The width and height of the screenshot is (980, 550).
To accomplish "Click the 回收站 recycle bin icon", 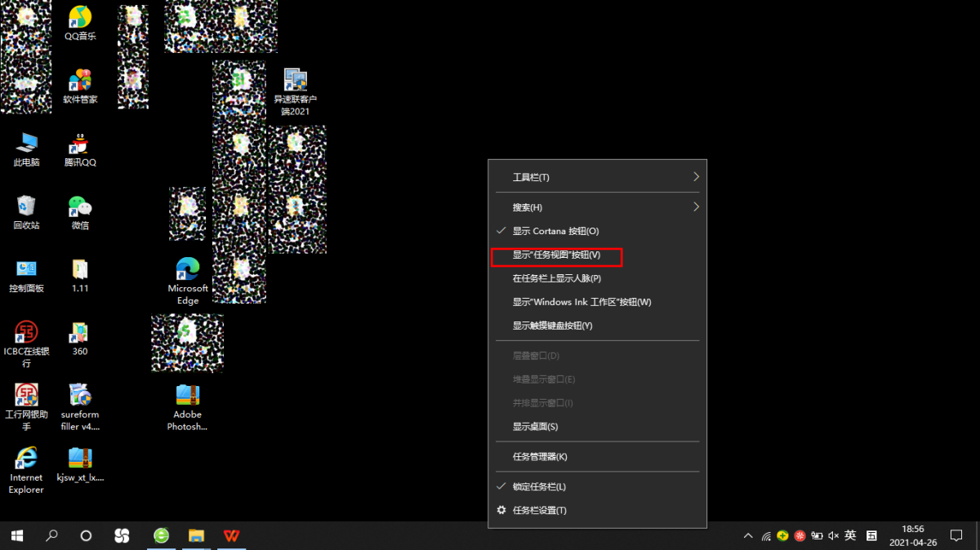I will coord(26,212).
